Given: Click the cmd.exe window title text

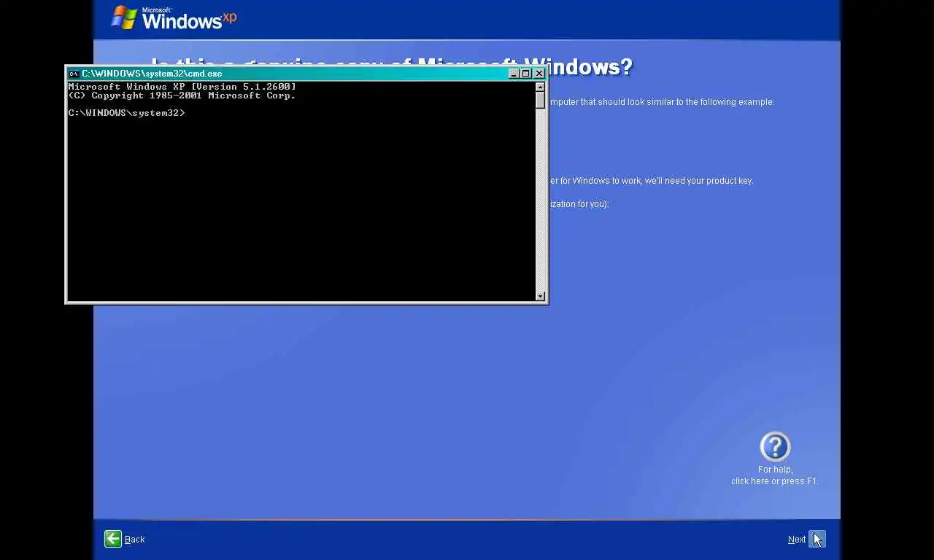Looking at the screenshot, I should 152,74.
